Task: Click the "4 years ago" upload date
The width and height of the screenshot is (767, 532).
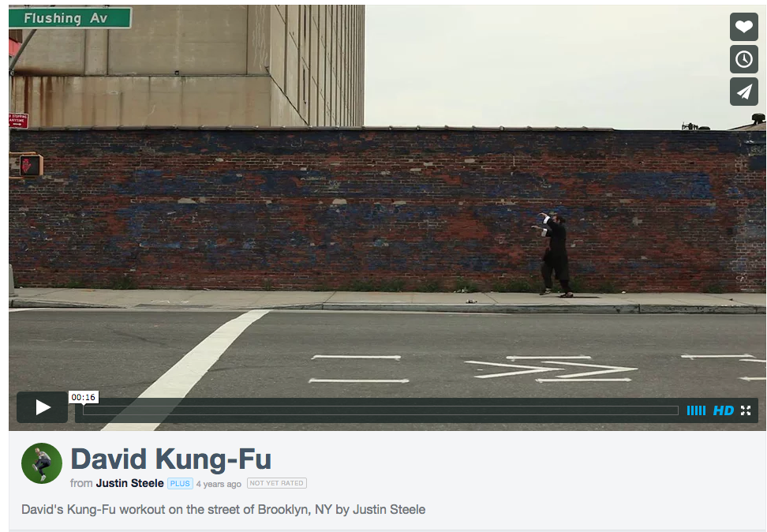Action: [x=219, y=484]
